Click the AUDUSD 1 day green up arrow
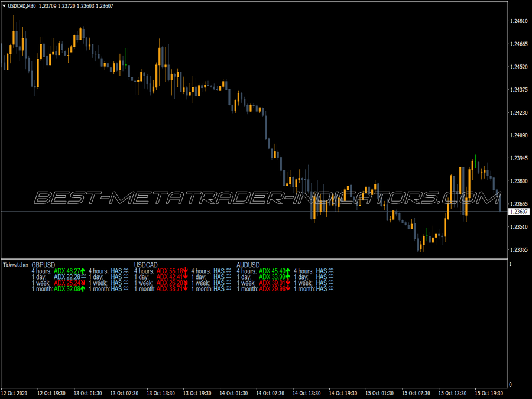 [x=288, y=277]
